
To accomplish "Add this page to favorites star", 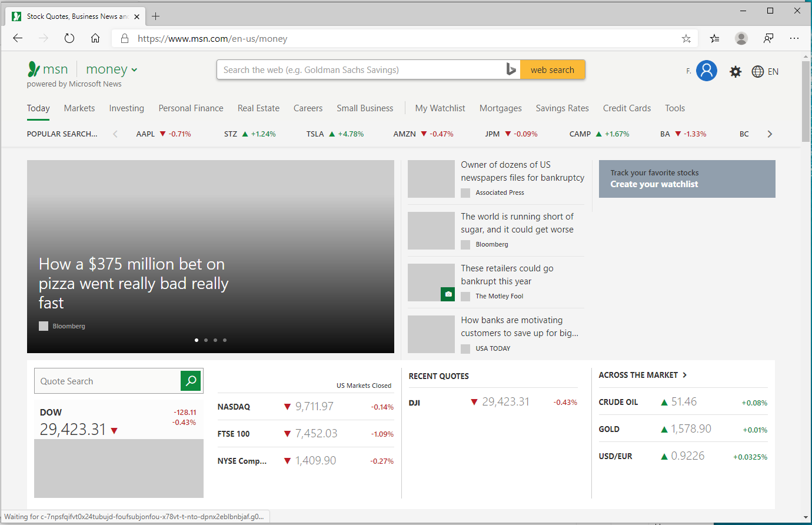I will 686,39.
